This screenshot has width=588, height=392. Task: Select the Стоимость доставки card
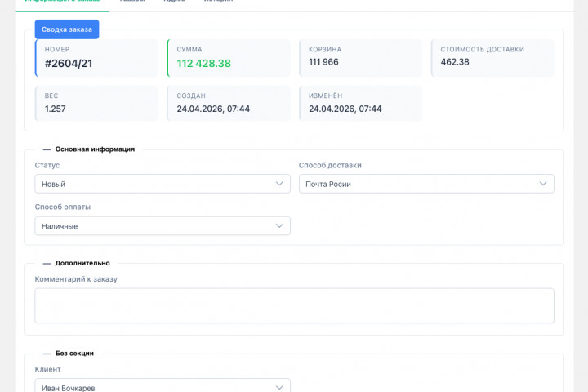click(492, 58)
